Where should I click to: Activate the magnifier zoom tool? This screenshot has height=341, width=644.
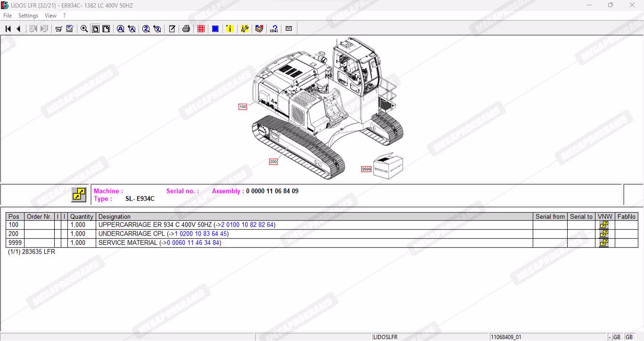coord(84,29)
